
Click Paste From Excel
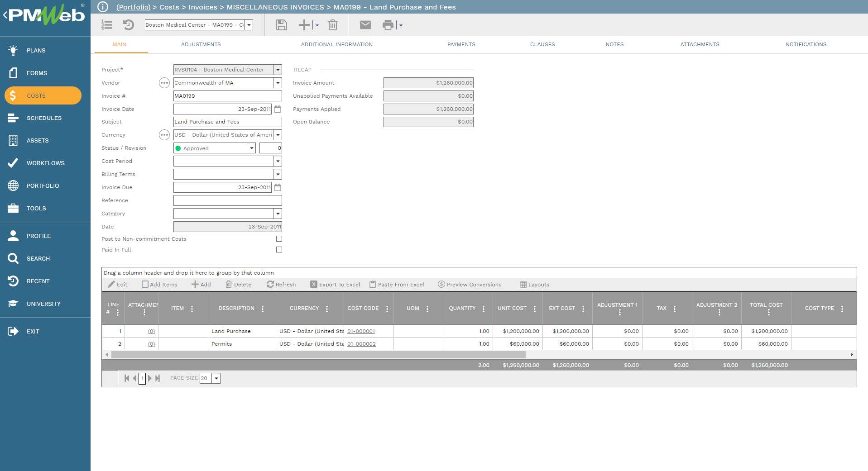397,285
